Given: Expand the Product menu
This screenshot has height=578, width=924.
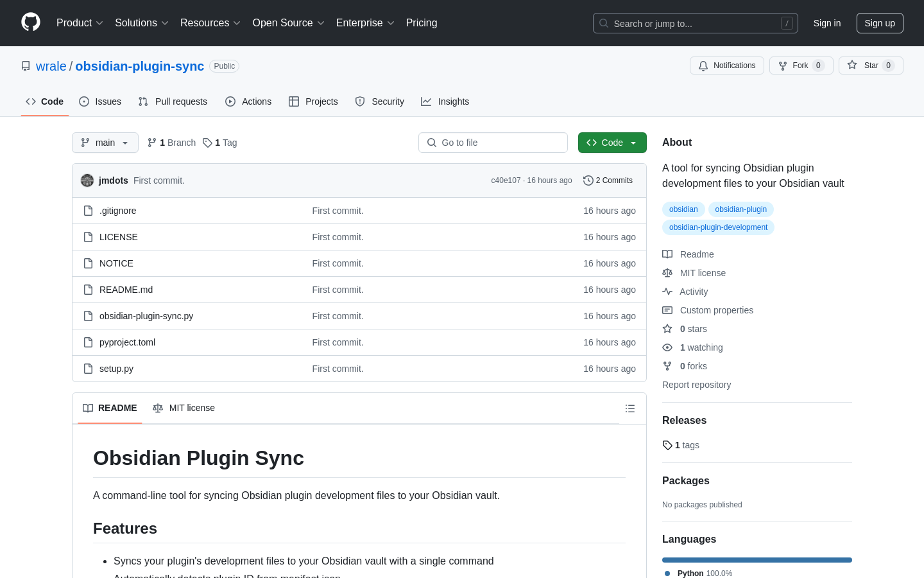Looking at the screenshot, I should click(80, 23).
